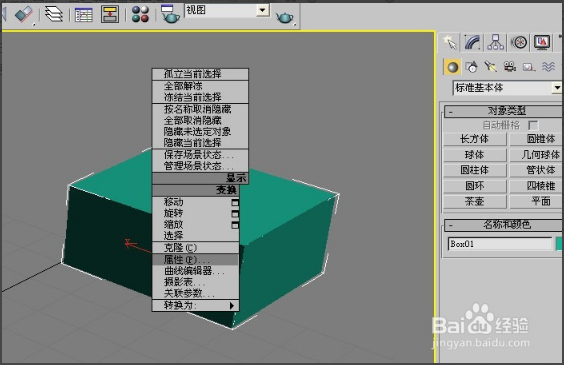Click the Mirror/Align icon at toolbar left

24,14
